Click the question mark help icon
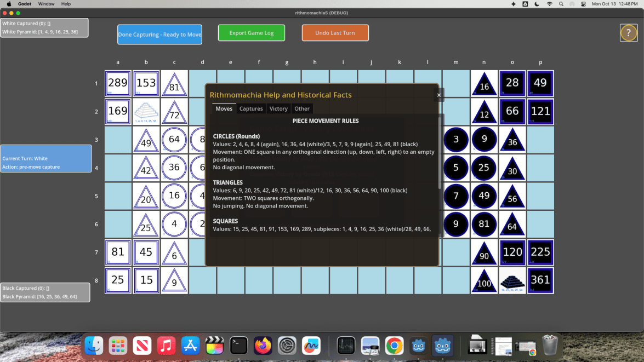 coord(629,33)
